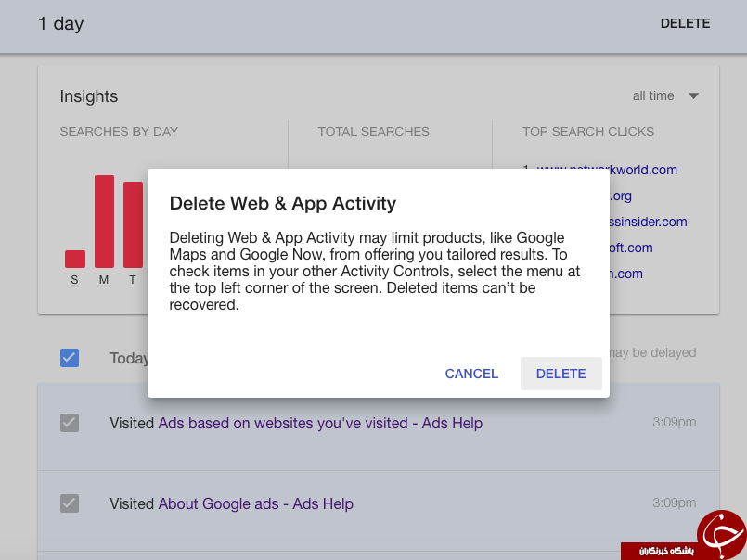Click the '1 day' selection label
747x560 pixels.
pos(60,24)
